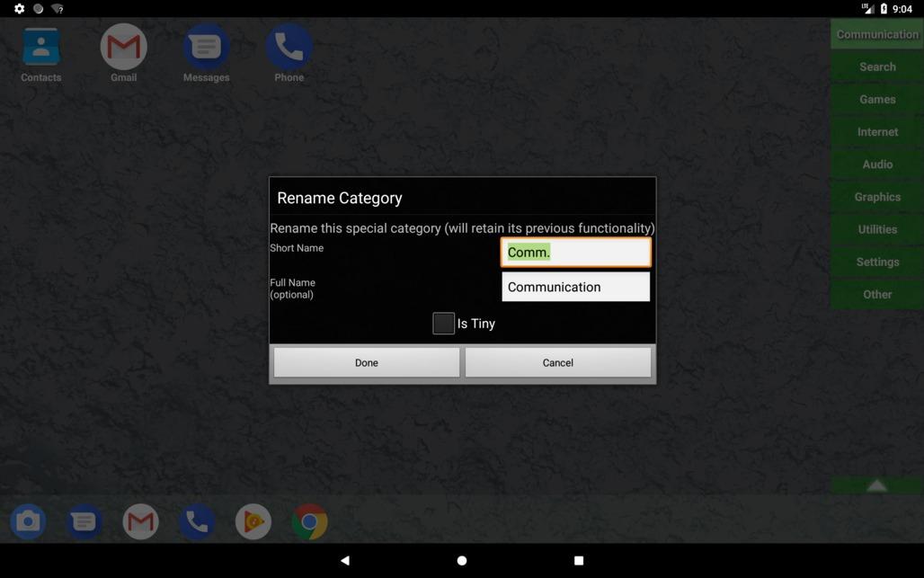
Task: Expand the category list up arrow
Action: click(876, 485)
